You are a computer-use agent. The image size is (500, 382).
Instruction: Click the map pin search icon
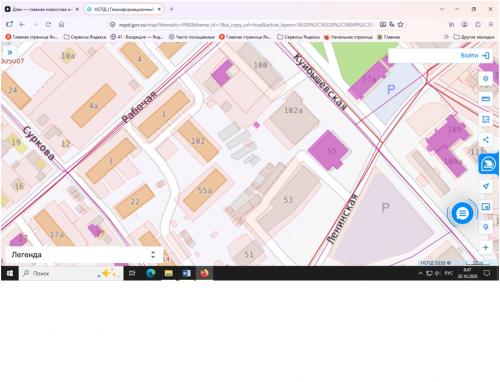coord(486,227)
